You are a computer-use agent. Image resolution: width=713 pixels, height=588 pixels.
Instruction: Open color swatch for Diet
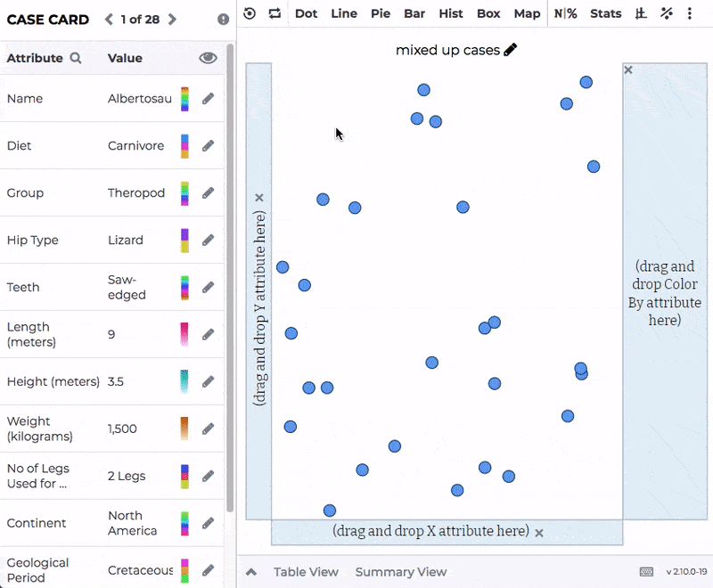point(184,146)
